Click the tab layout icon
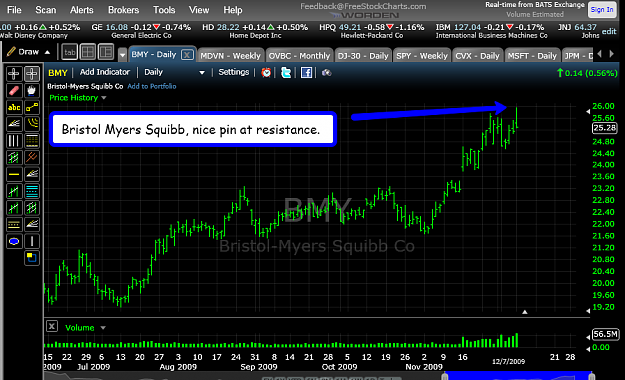The image size is (625, 380). click(70, 52)
